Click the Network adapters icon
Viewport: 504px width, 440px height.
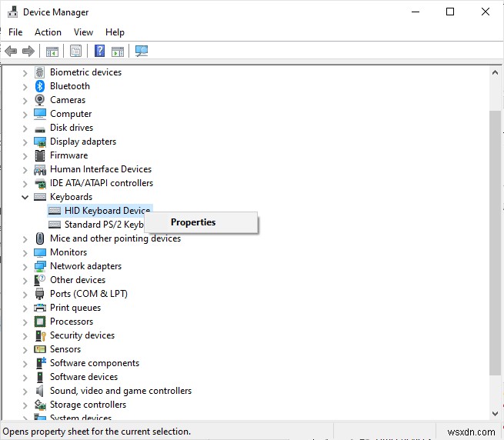click(x=40, y=266)
